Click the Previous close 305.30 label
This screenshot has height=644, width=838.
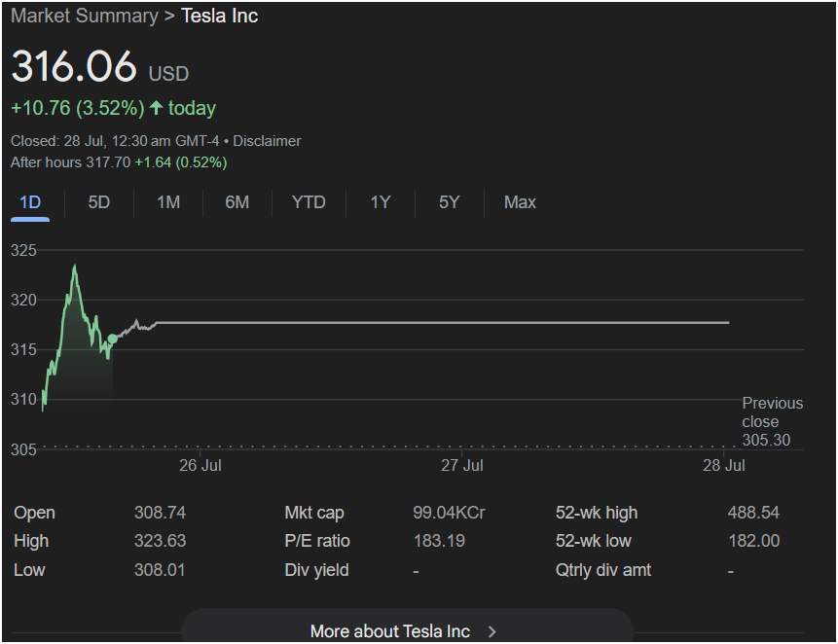tap(772, 421)
